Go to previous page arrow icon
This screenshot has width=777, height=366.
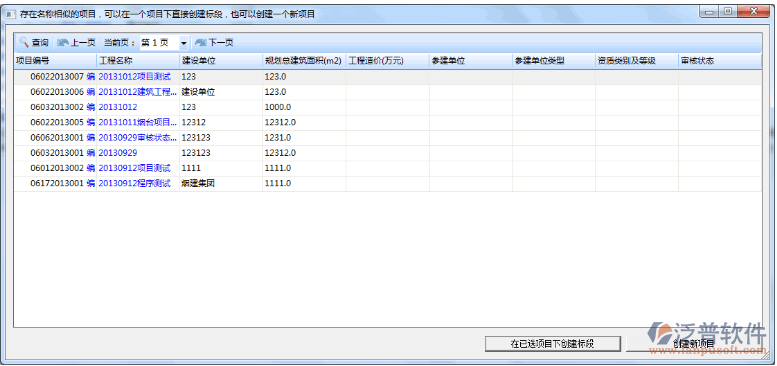(x=63, y=43)
